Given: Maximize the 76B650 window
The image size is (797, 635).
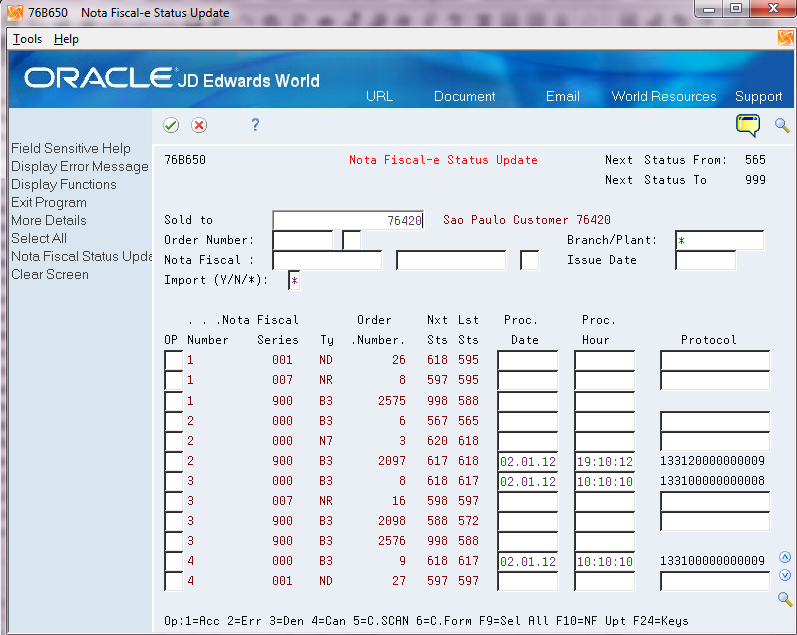Looking at the screenshot, I should click(735, 8).
